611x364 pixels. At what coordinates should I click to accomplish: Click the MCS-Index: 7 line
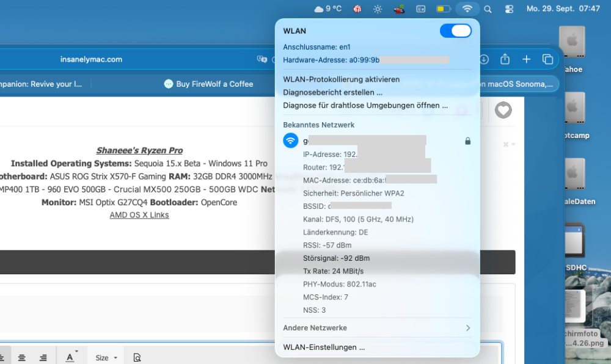coord(326,297)
